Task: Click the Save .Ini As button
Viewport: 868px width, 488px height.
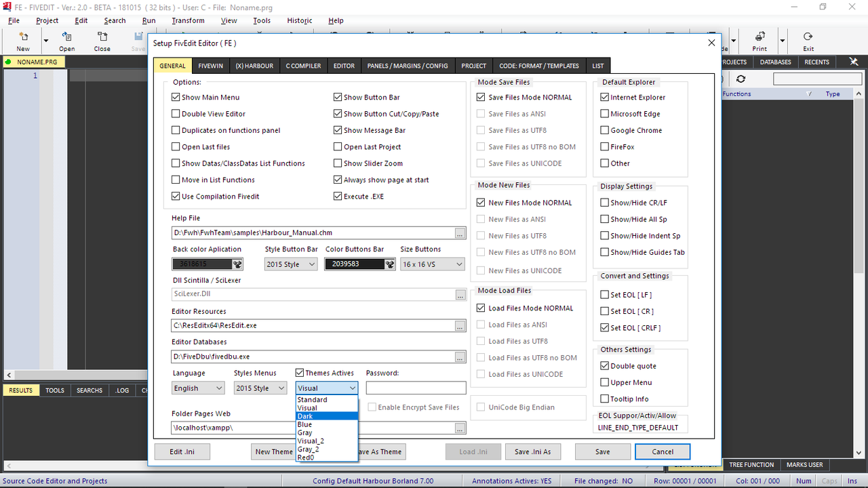Action: (x=533, y=451)
